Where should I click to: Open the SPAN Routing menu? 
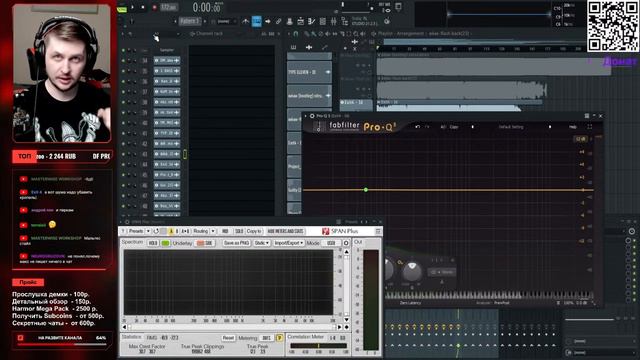200,231
